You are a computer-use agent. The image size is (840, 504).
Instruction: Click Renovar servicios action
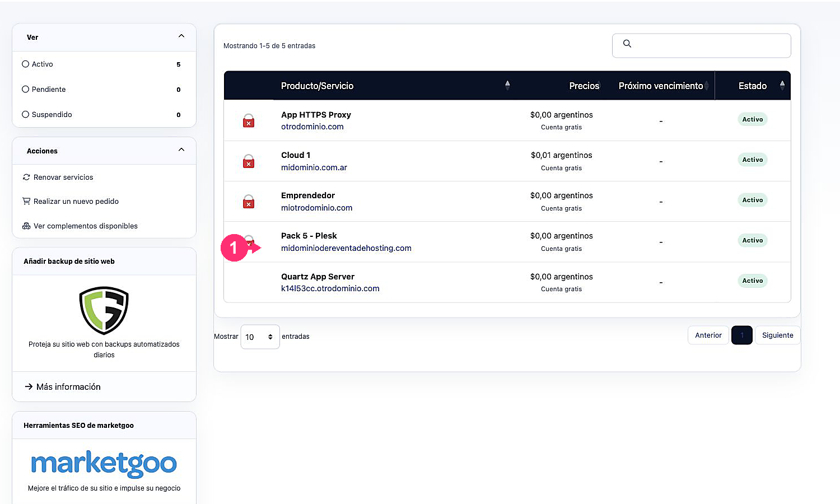(x=63, y=177)
